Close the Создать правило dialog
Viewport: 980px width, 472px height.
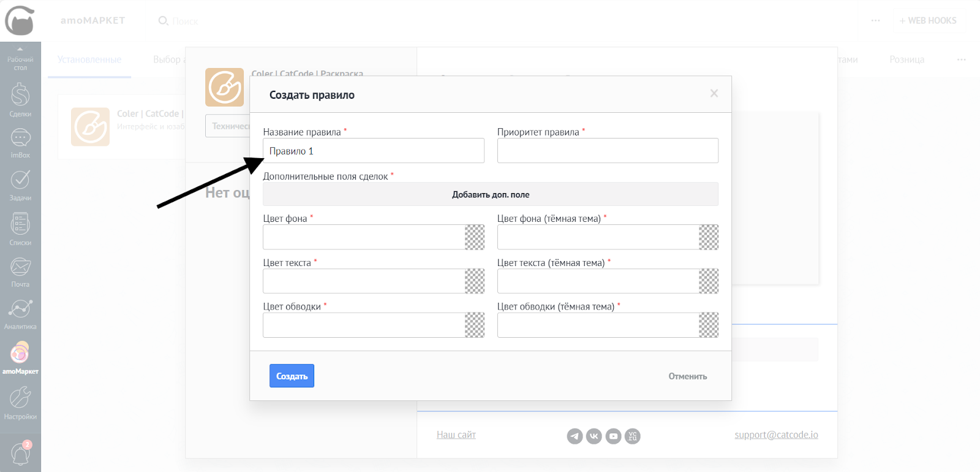click(714, 93)
